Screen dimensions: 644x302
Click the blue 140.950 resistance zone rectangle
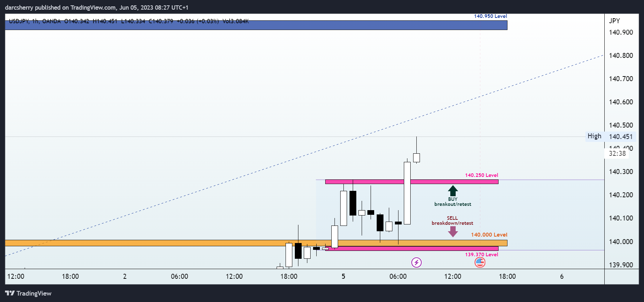click(256, 25)
